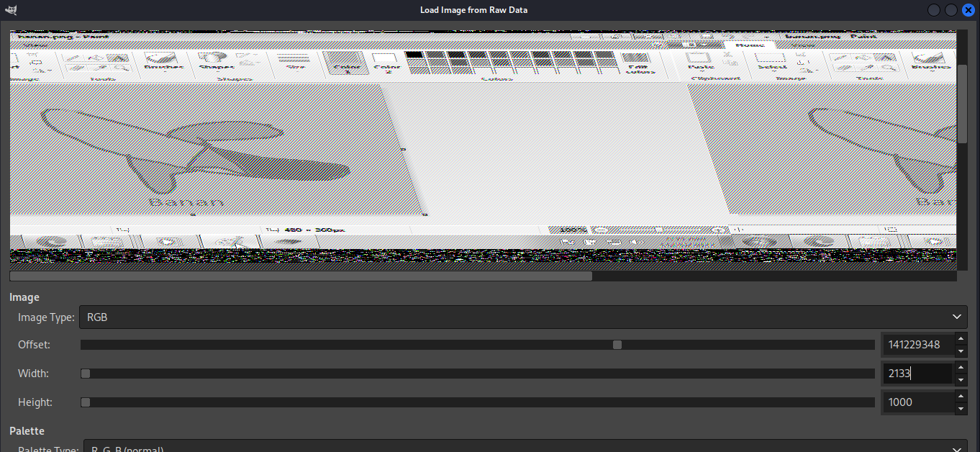This screenshot has width=980, height=452.
Task: Click the vertical scrollbar on right side
Action: point(962,104)
